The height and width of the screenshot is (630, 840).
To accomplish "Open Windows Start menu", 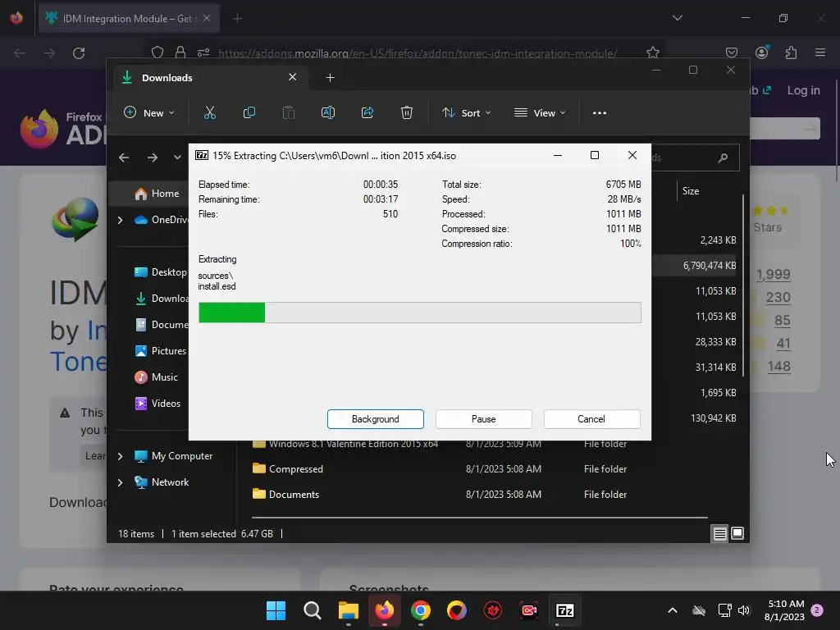I will coord(276,610).
